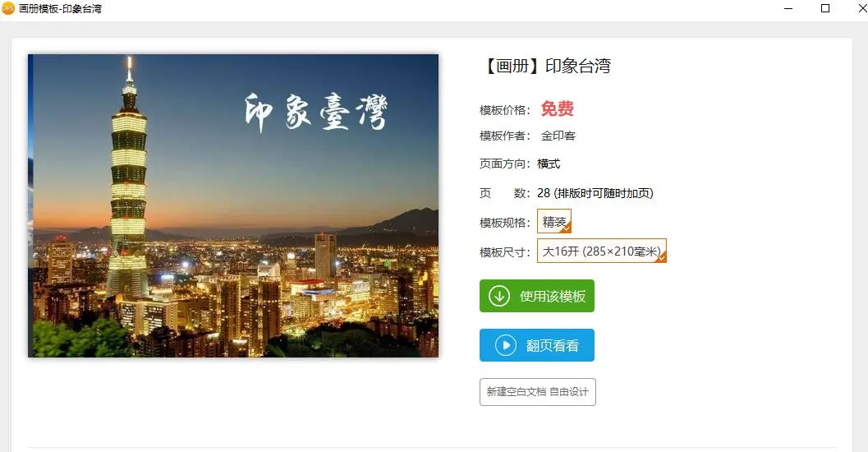Create blank document with 新建空白文档 自由设计
The width and height of the screenshot is (868, 452).
click(538, 392)
